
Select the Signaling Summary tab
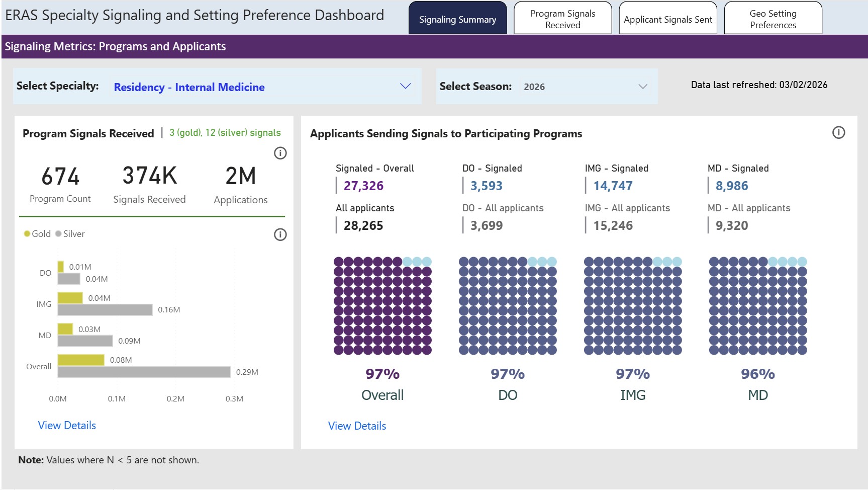coord(457,19)
